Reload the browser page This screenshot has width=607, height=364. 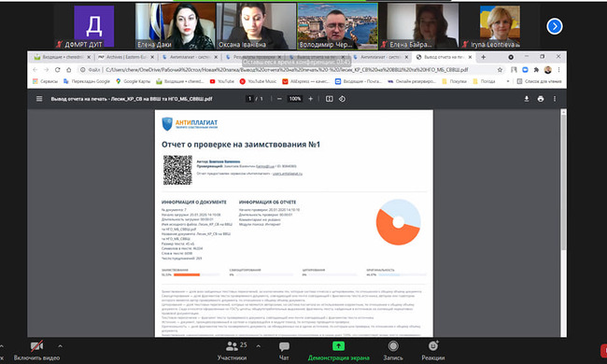pos(57,70)
